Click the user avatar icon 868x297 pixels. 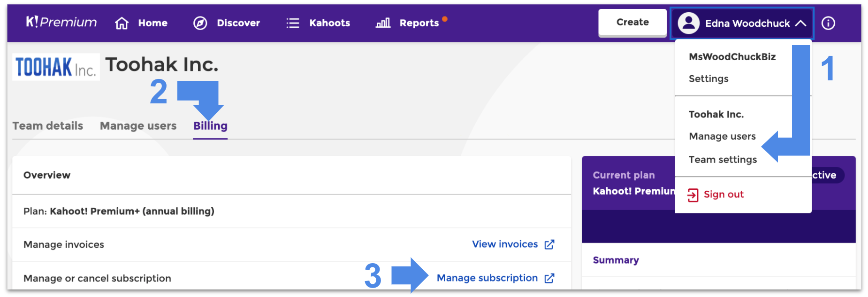pyautogui.click(x=689, y=23)
